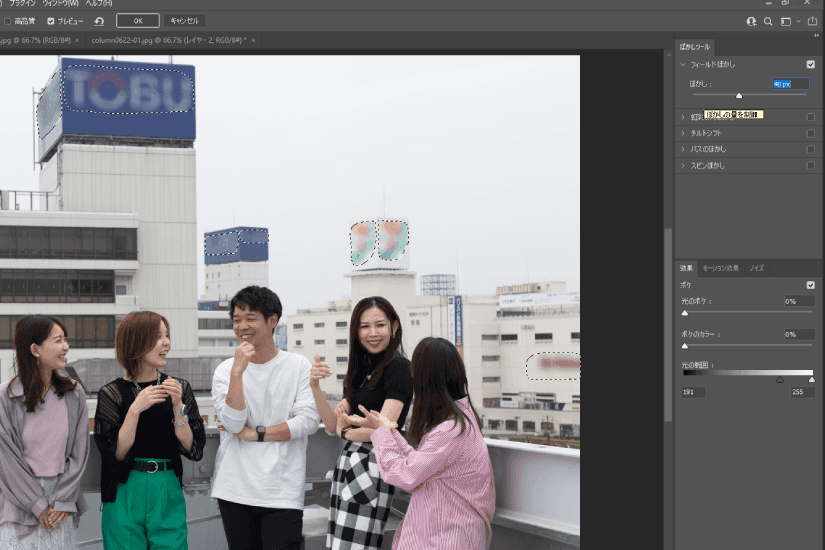This screenshot has width=825, height=550.
Task: Click the share/export icon
Action: pyautogui.click(x=811, y=21)
